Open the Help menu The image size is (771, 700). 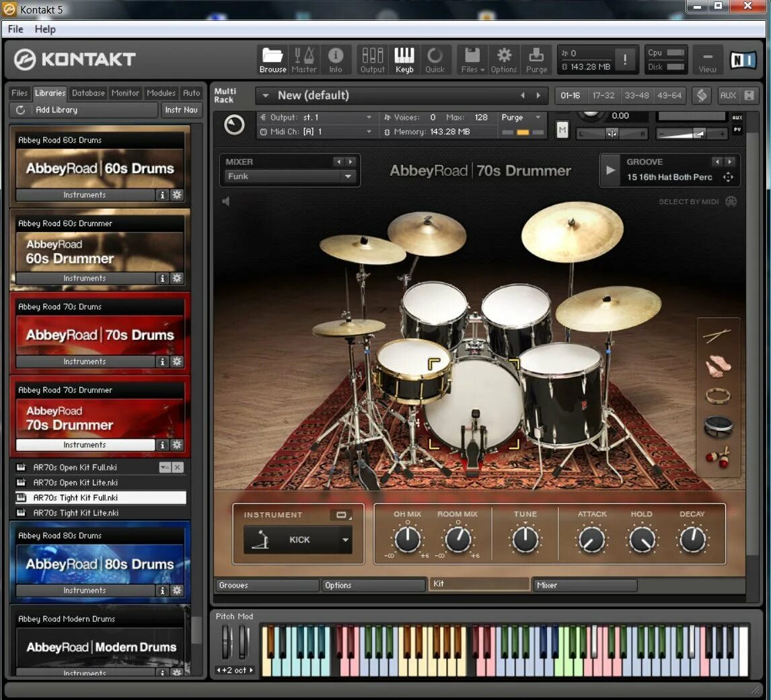tap(45, 29)
